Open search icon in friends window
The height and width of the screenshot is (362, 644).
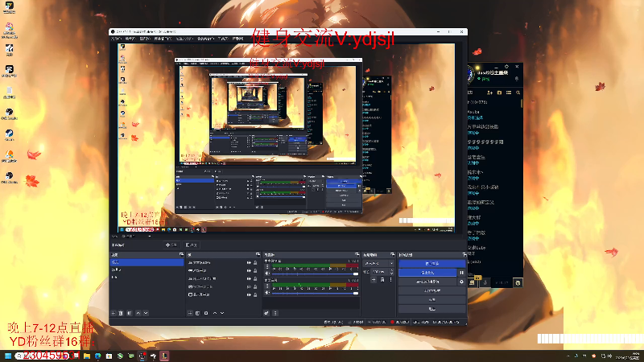(x=518, y=93)
